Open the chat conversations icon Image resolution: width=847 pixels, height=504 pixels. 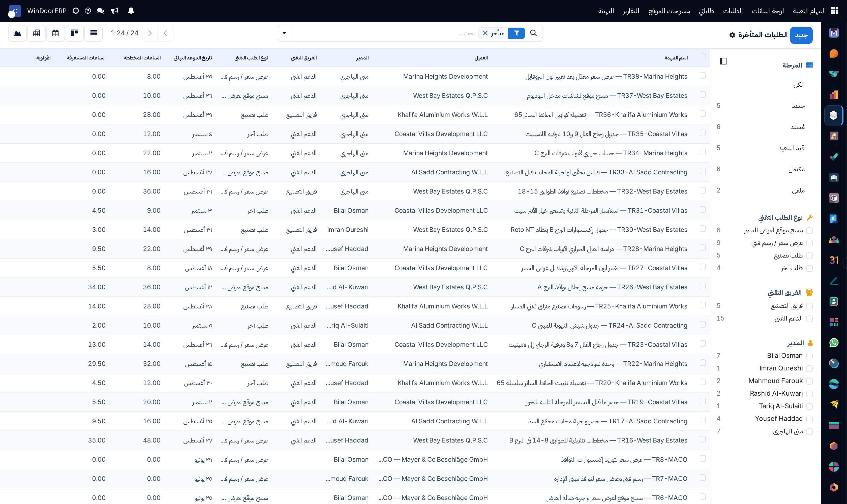(x=100, y=11)
